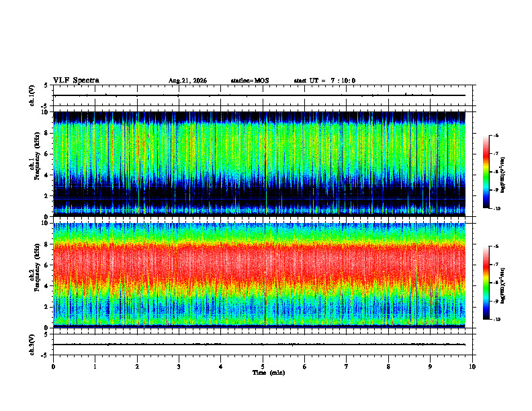The height and width of the screenshot is (411, 532).
Task: Click the ch.1(V) waveform trace
Action: [x=259, y=95]
